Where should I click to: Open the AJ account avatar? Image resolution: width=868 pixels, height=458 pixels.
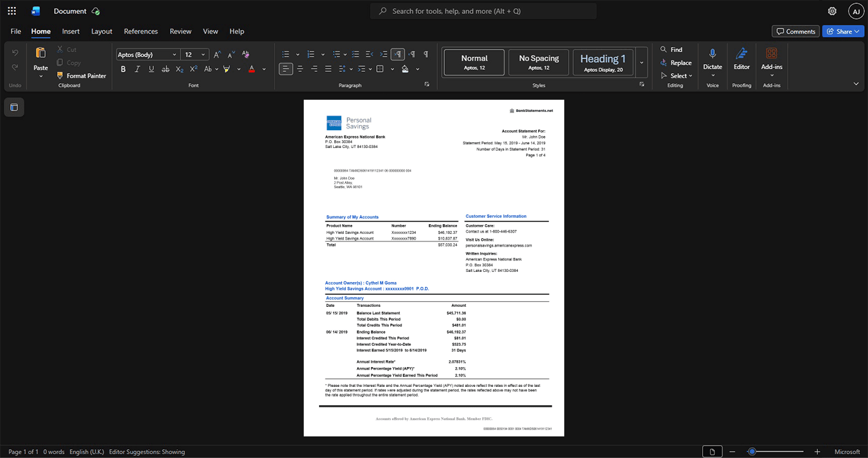[x=856, y=11]
